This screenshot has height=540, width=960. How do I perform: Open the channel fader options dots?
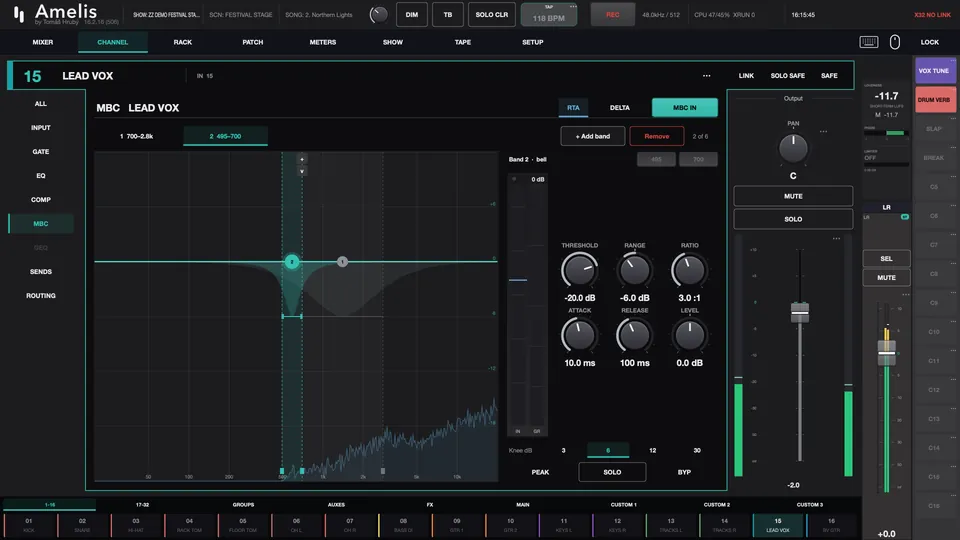pyautogui.click(x=836, y=239)
